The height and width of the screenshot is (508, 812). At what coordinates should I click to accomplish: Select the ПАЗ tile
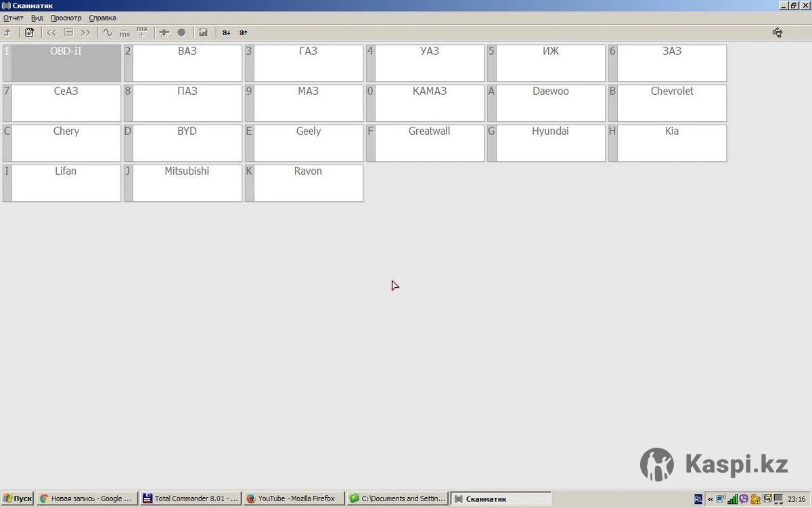(183, 103)
